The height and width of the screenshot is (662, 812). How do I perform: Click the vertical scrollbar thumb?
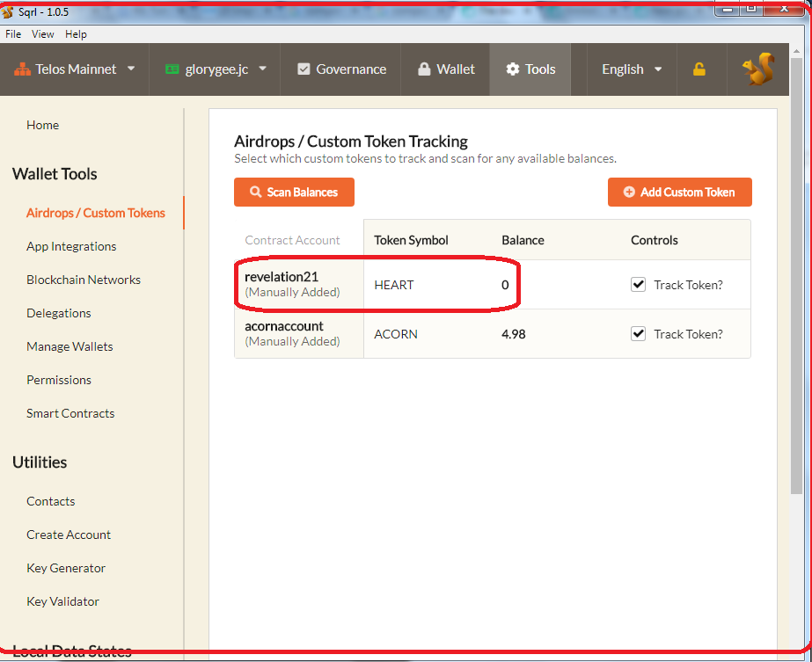(796, 276)
